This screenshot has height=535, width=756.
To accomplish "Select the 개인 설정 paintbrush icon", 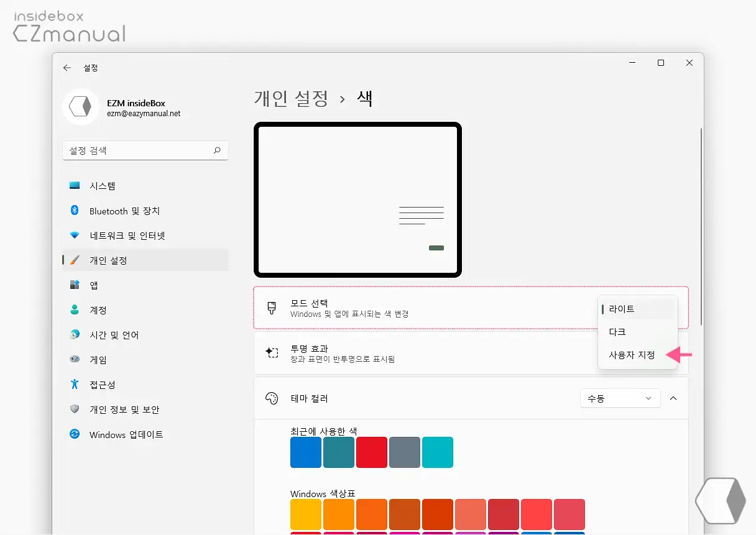I will click(75, 260).
